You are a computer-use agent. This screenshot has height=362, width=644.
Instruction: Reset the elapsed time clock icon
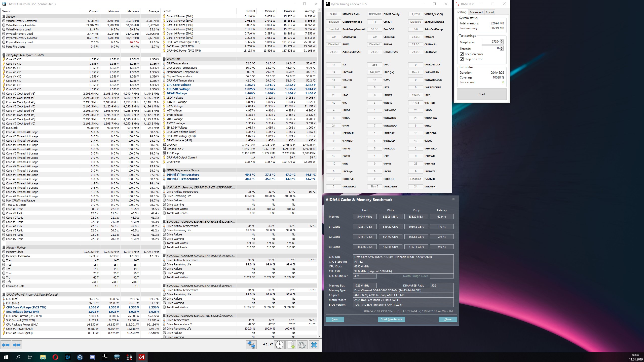pos(279,345)
